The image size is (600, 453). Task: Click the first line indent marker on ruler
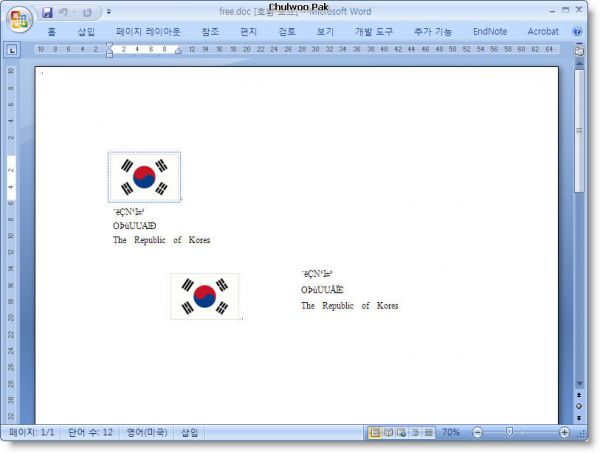(109, 46)
